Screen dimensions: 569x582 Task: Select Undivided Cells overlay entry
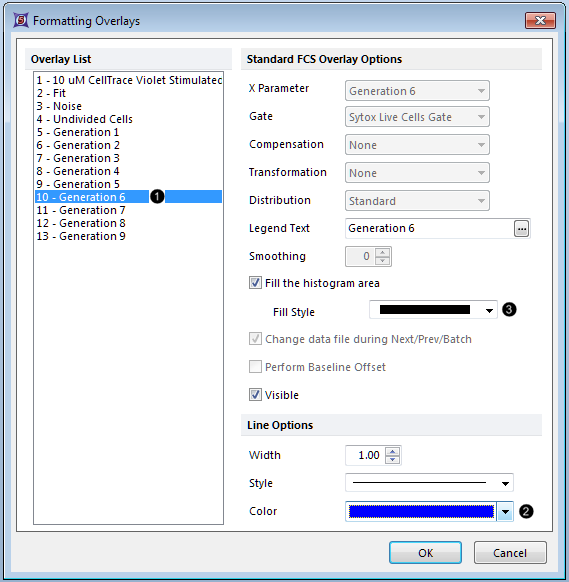click(85, 119)
